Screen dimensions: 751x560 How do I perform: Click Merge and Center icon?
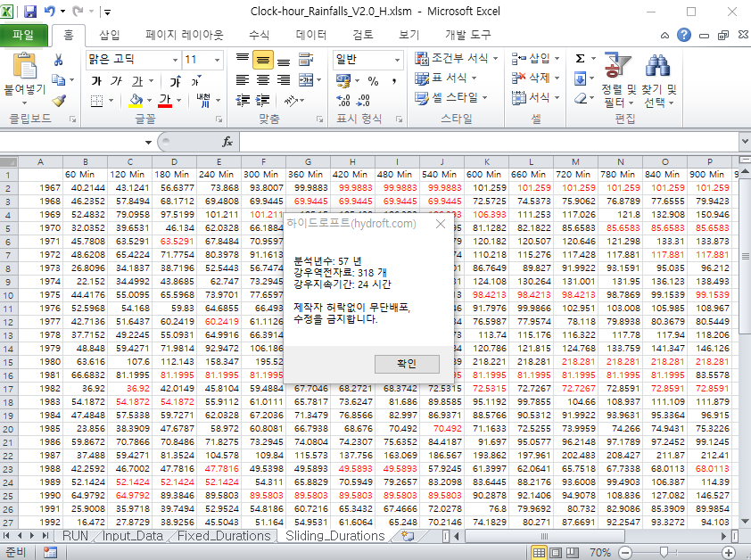pyautogui.click(x=306, y=80)
